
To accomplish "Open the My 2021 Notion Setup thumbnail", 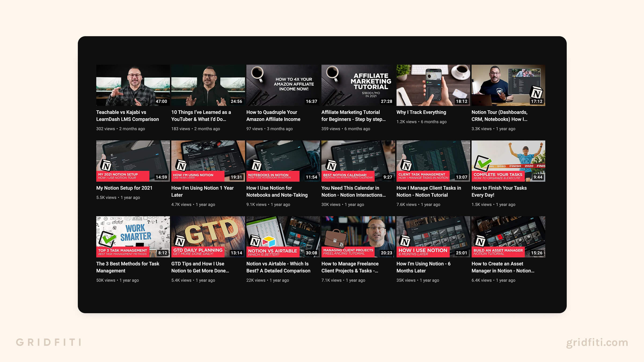I will point(133,161).
